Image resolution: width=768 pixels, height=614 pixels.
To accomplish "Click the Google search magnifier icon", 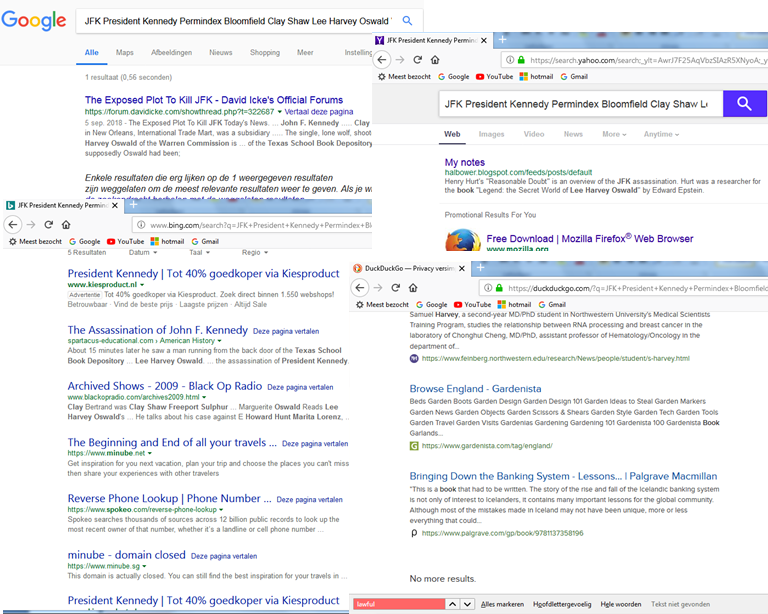I will (x=407, y=21).
